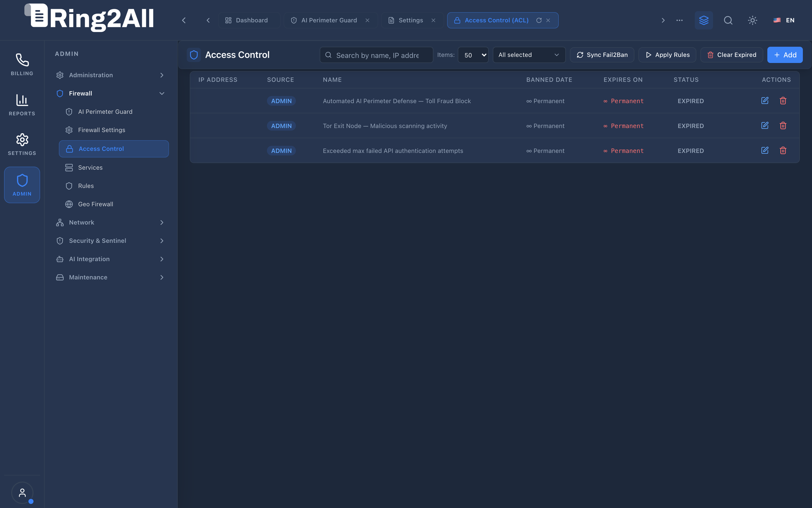
Task: Open the Items per page dropdown
Action: pyautogui.click(x=473, y=55)
